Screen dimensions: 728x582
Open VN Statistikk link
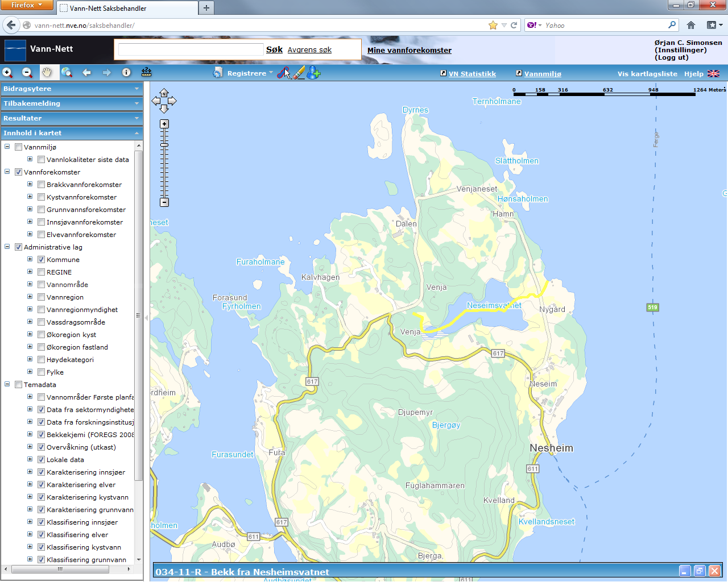point(472,74)
